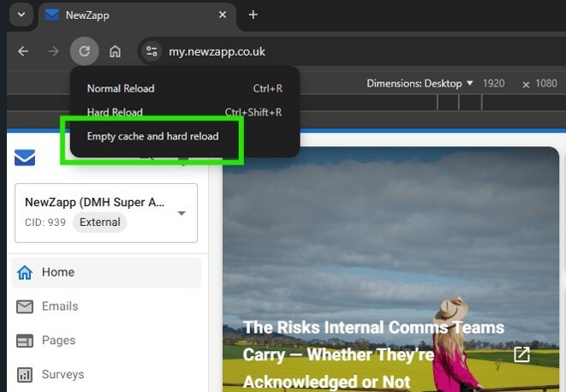Viewport: 566px width, 392px height.
Task: Click the browser home icon
Action: click(x=115, y=51)
